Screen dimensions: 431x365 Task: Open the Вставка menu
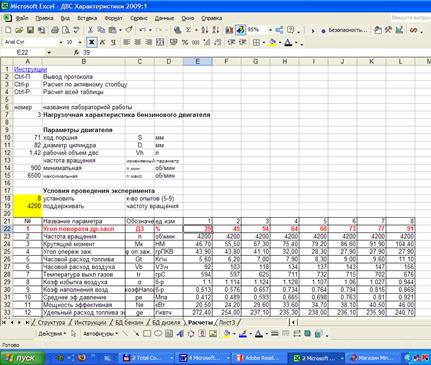pyautogui.click(x=87, y=18)
